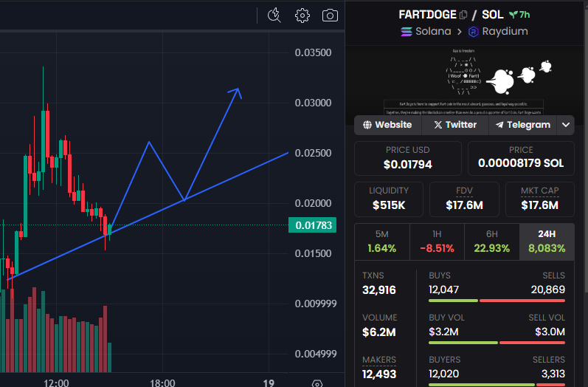Click the MAKERS 12,493 value

(379, 374)
